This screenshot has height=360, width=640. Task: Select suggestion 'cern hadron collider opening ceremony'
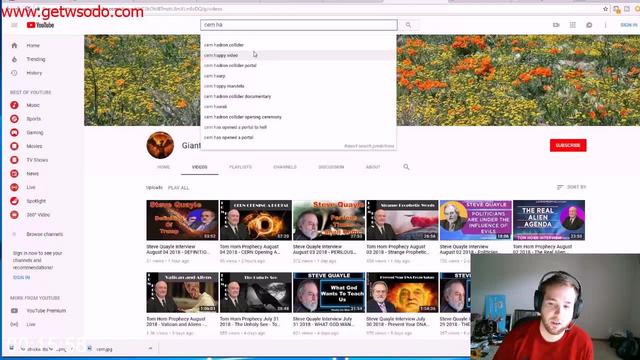click(298, 117)
